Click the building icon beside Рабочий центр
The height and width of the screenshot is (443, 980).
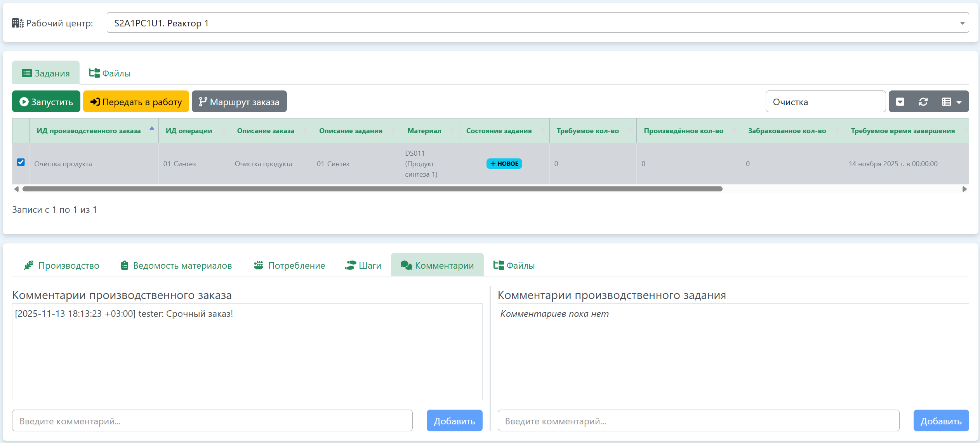click(17, 23)
